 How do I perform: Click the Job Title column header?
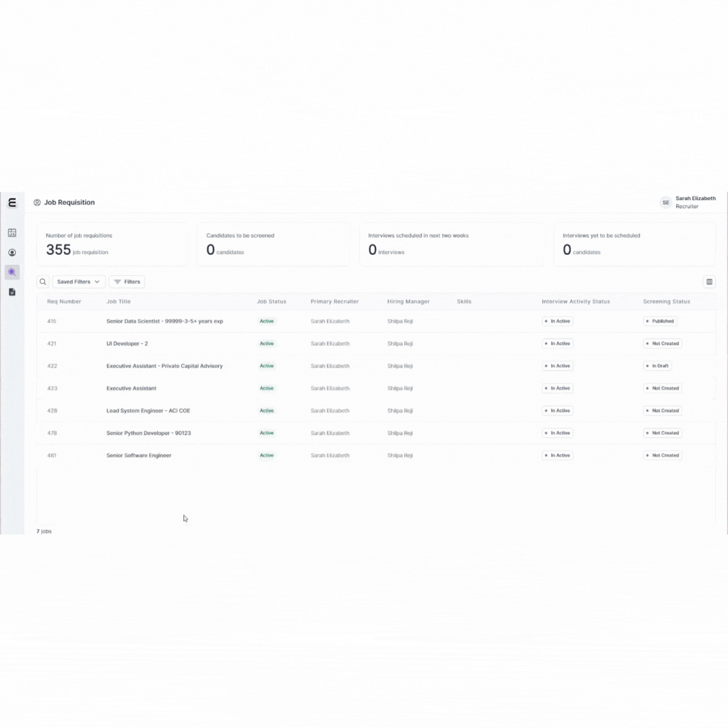coord(118,302)
